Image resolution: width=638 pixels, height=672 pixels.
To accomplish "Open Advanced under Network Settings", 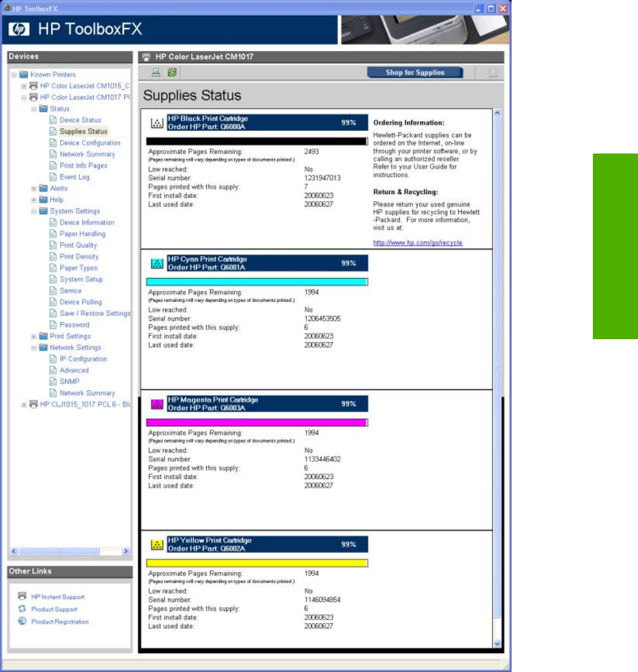I will tap(74, 370).
